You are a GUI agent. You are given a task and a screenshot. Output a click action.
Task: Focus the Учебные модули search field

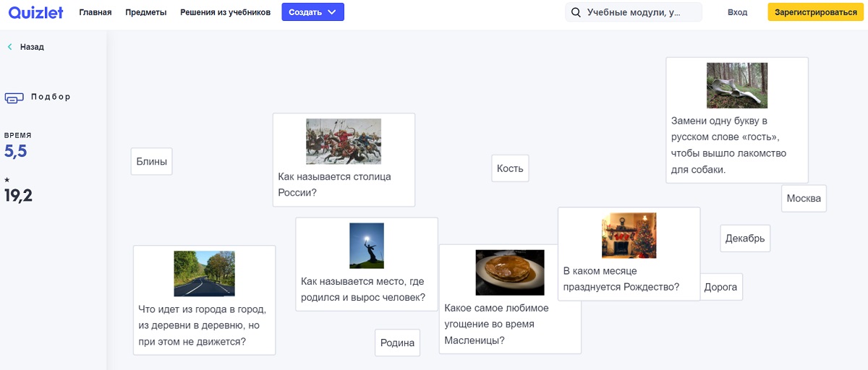pyautogui.click(x=634, y=12)
